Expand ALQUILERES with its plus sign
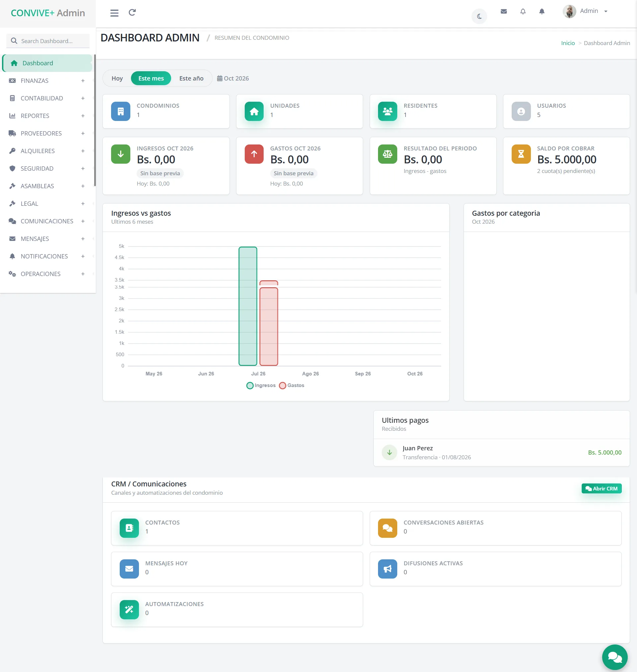Screen dimensions: 637x672 point(83,151)
